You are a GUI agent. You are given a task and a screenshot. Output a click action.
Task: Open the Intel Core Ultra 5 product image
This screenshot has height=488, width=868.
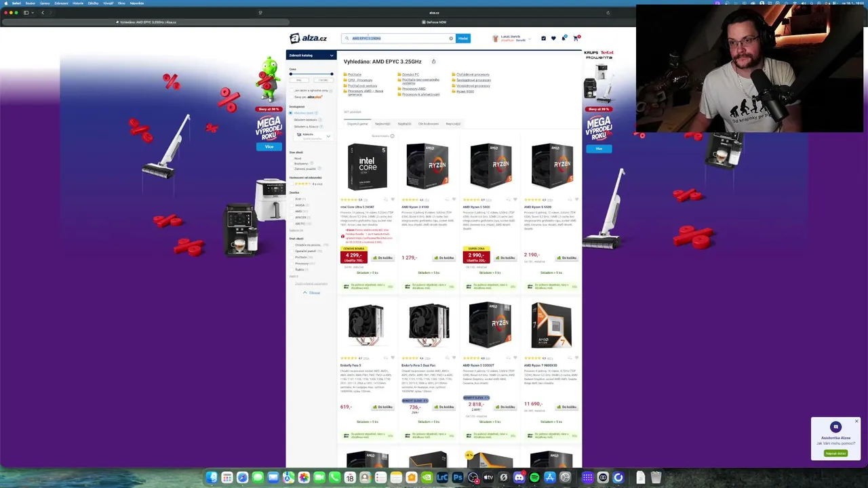point(367,166)
